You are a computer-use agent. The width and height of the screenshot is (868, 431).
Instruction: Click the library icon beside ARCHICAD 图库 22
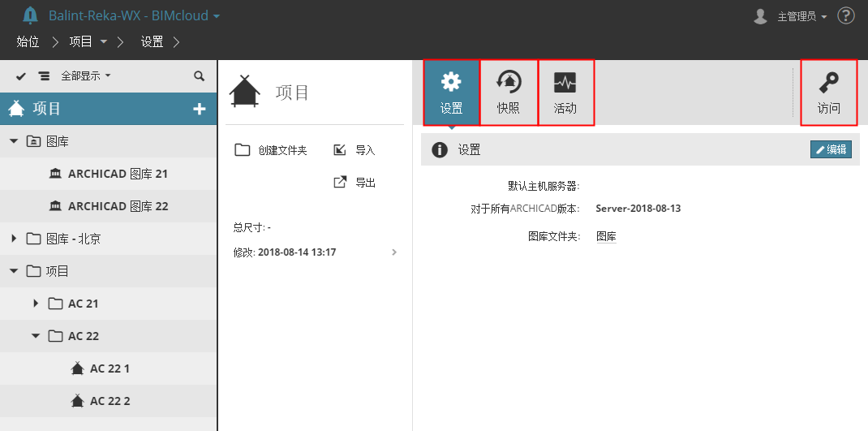(x=55, y=206)
